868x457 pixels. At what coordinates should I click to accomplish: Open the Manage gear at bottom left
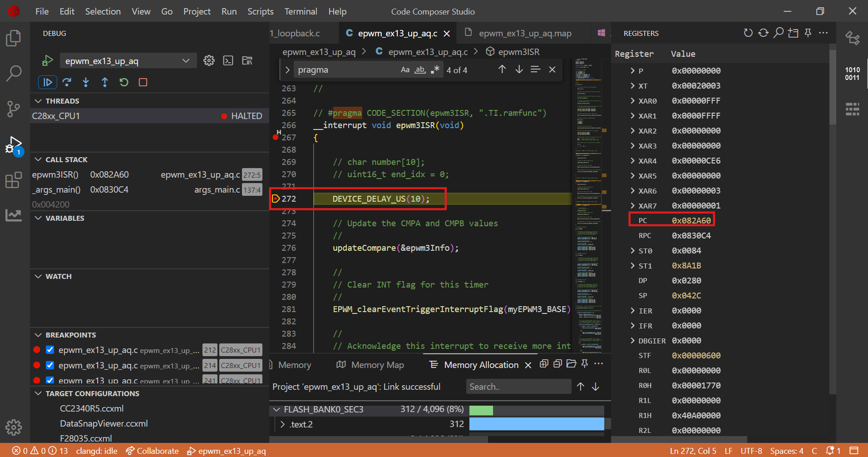coord(14,427)
